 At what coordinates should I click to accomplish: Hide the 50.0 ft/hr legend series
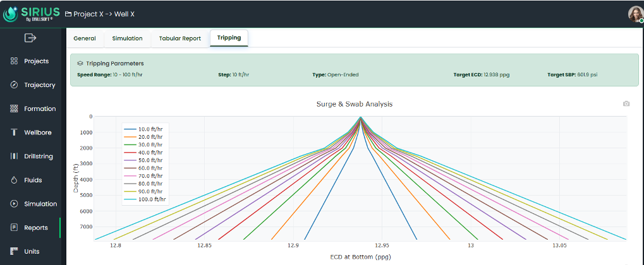150,160
